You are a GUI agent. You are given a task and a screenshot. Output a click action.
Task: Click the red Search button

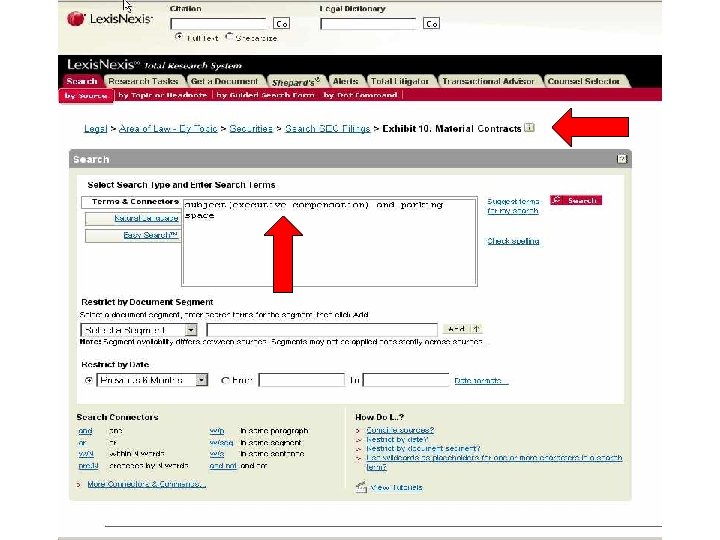click(576, 200)
